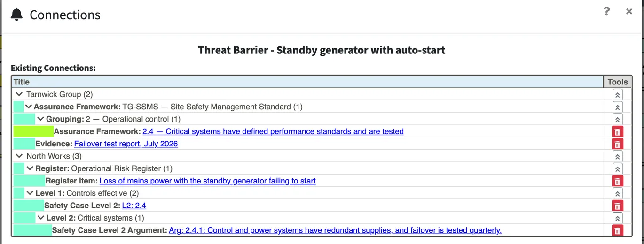Click double-chevron icon in Tarnwick Group row
Screen dimensions: 644x244
coord(618,95)
